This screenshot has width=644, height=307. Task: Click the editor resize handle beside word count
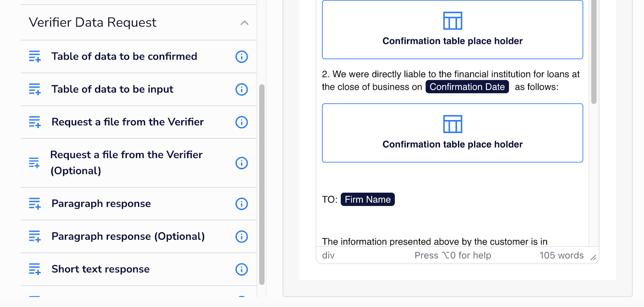click(x=593, y=257)
